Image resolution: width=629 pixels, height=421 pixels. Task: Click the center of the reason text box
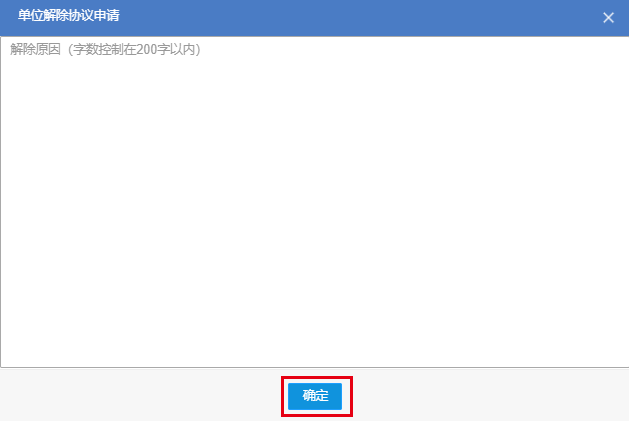tap(314, 202)
